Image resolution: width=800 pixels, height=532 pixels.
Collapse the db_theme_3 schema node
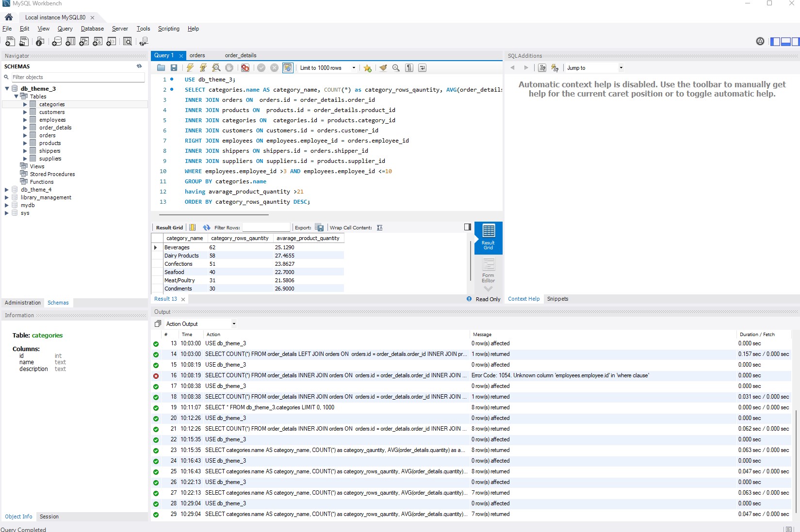7,89
